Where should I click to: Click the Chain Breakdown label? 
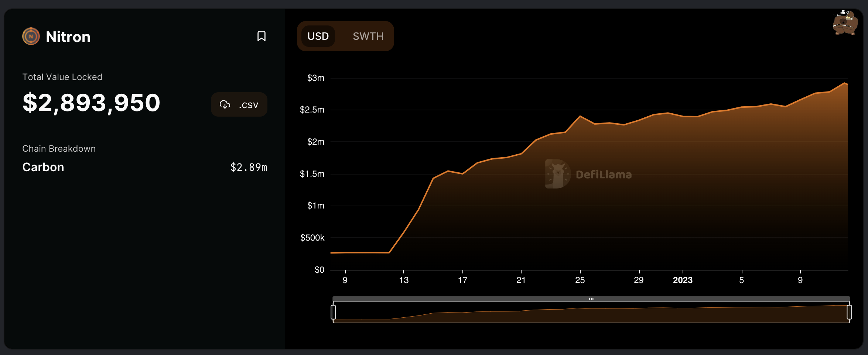[x=59, y=149]
